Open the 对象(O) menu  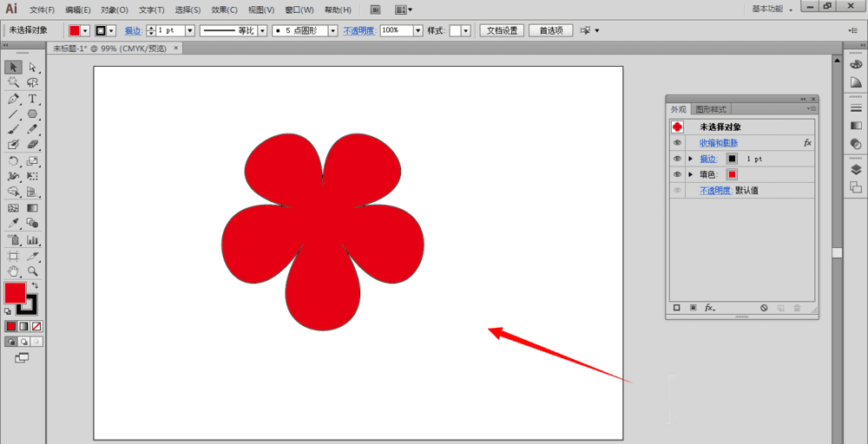115,10
